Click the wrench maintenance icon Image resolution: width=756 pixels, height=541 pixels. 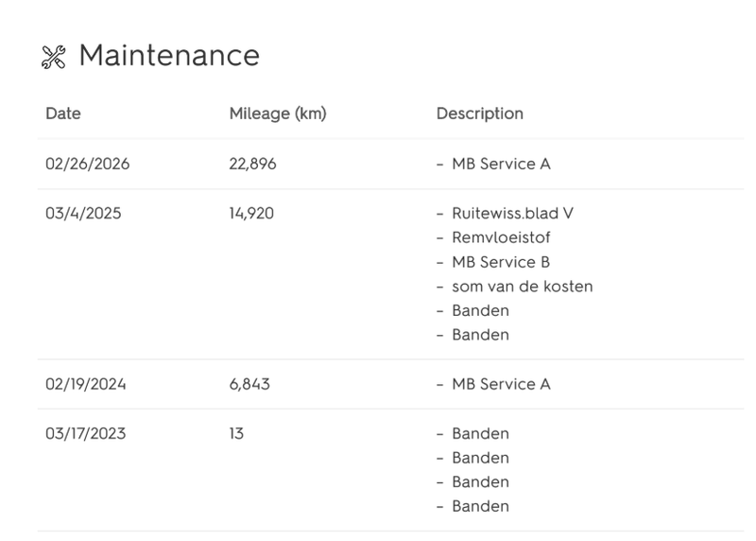[x=53, y=57]
